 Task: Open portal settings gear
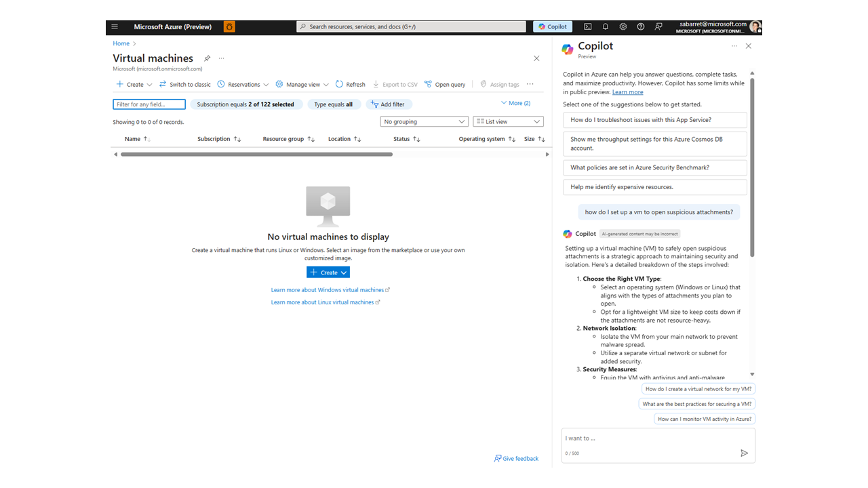pyautogui.click(x=623, y=26)
